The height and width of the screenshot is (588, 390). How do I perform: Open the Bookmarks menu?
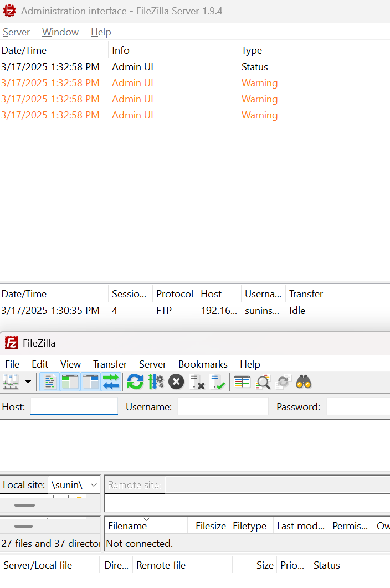click(203, 364)
